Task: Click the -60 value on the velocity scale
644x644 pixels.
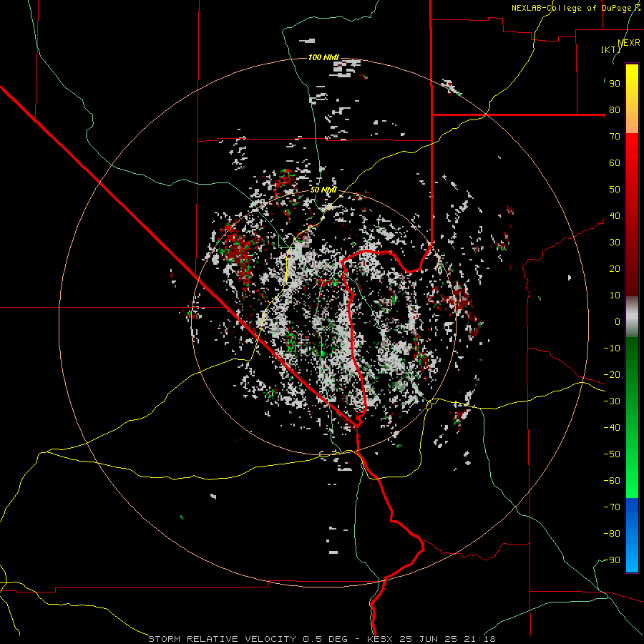Action: coord(612,481)
